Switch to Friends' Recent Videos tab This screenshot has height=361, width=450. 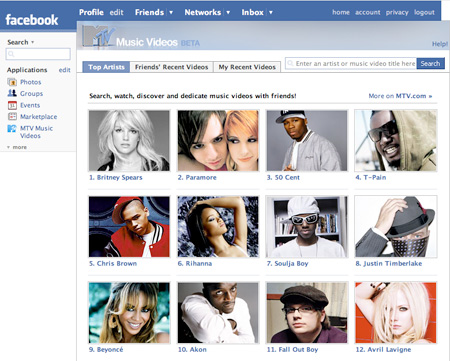(171, 67)
